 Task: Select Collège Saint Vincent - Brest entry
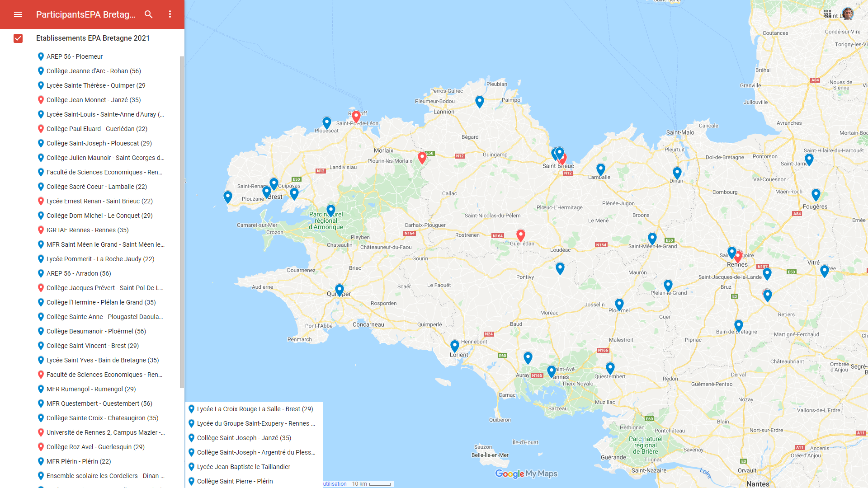pyautogui.click(x=92, y=346)
